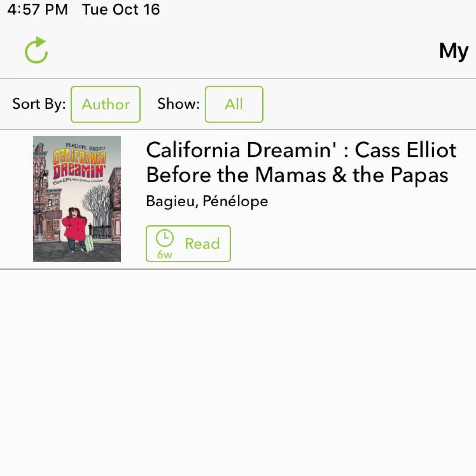
Task: Tap the green refresh arrow icon
Action: [x=36, y=50]
